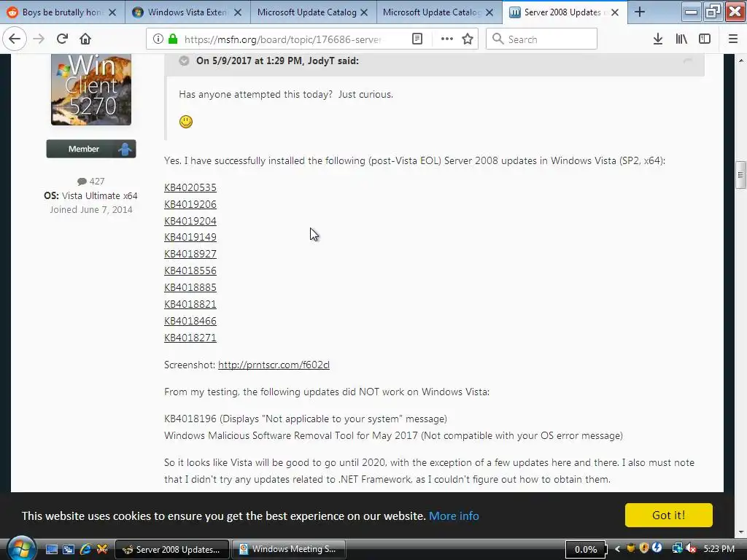The height and width of the screenshot is (560, 747).
Task: Show site information icon in address bar
Action: [x=158, y=39]
